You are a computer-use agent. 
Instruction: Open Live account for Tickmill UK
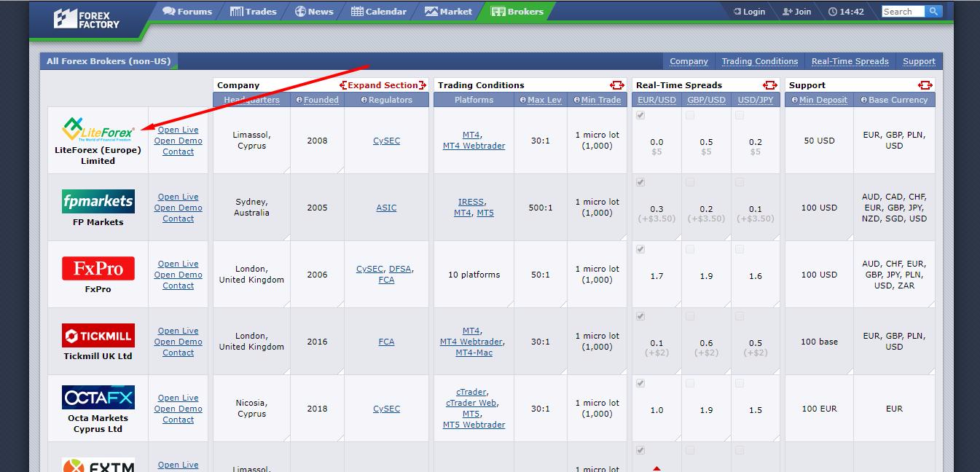click(x=178, y=331)
